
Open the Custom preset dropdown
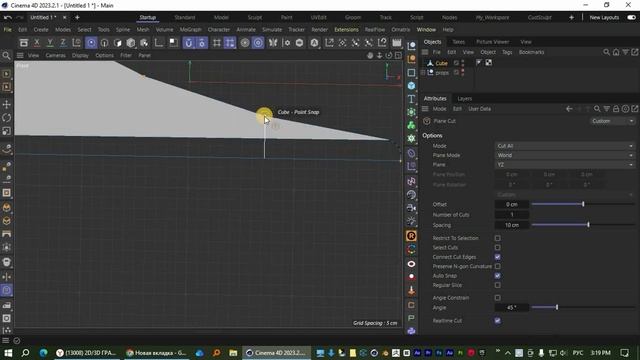point(613,121)
